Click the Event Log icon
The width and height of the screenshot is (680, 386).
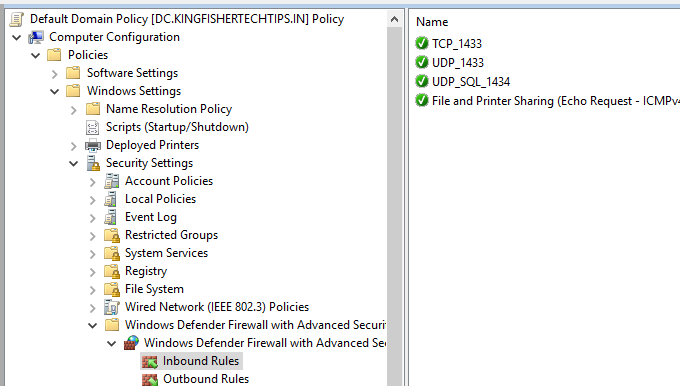pyautogui.click(x=111, y=217)
